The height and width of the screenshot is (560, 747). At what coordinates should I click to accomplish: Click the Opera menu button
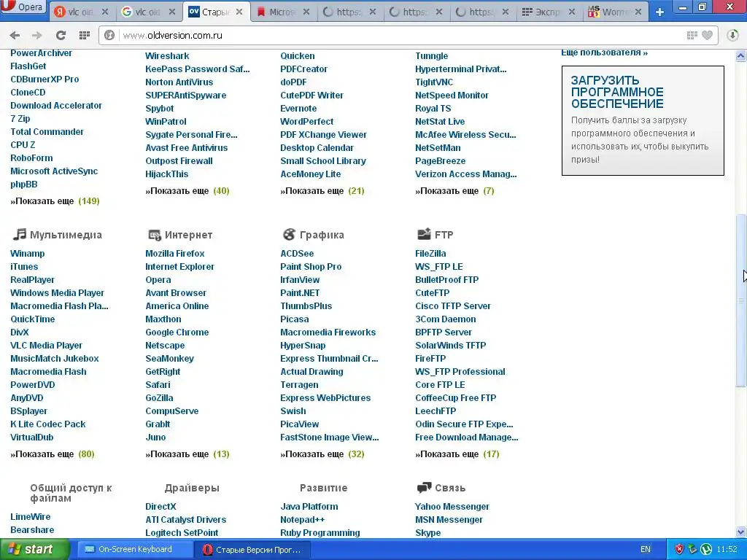pyautogui.click(x=23, y=7)
